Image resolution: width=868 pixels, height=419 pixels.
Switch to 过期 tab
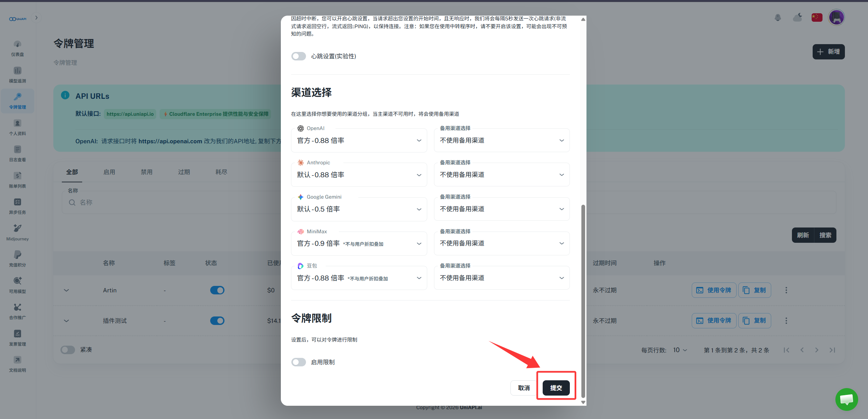click(x=184, y=172)
